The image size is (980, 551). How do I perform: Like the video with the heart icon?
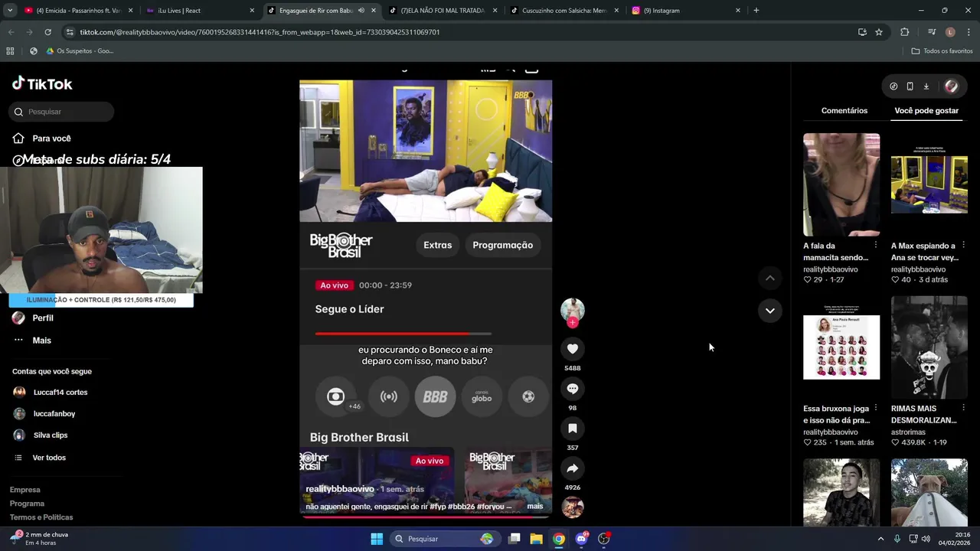[572, 349]
